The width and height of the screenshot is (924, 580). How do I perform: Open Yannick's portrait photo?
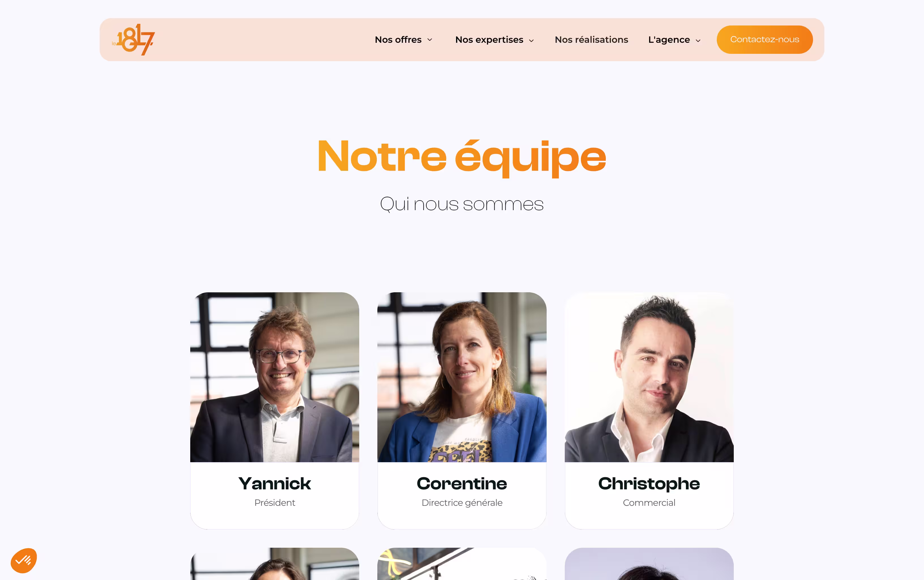click(275, 377)
